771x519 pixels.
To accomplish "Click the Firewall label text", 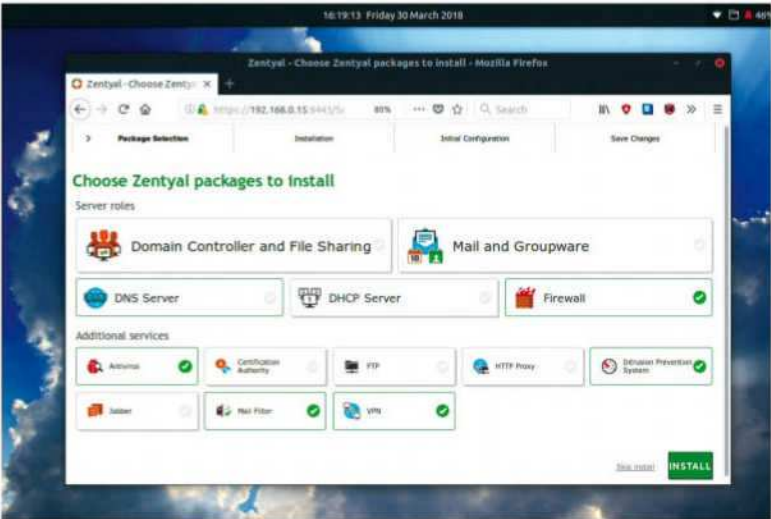I will [x=564, y=298].
